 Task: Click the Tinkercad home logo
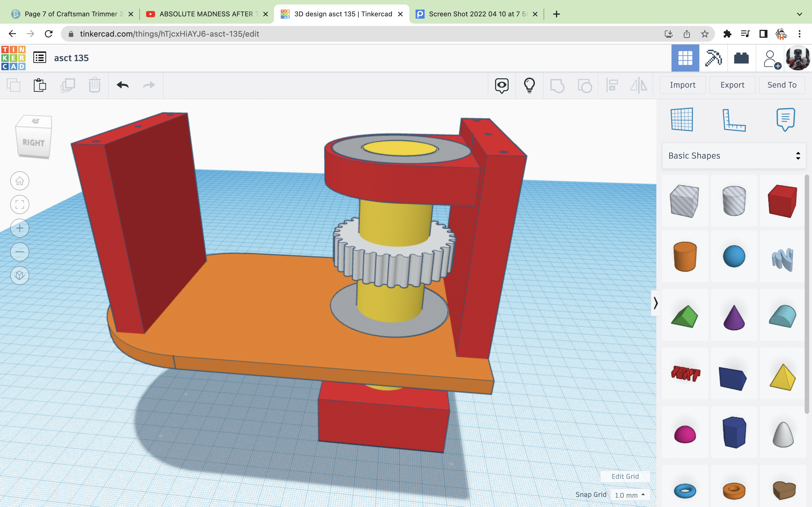click(14, 58)
